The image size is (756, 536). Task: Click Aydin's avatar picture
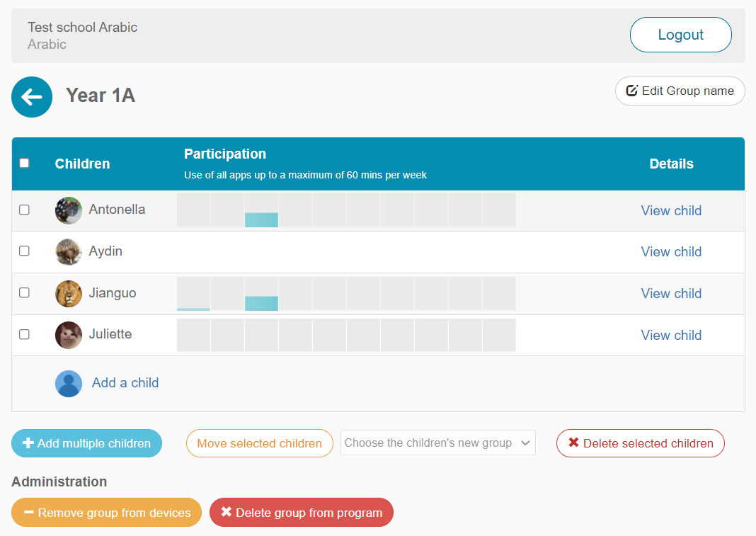[x=69, y=252]
